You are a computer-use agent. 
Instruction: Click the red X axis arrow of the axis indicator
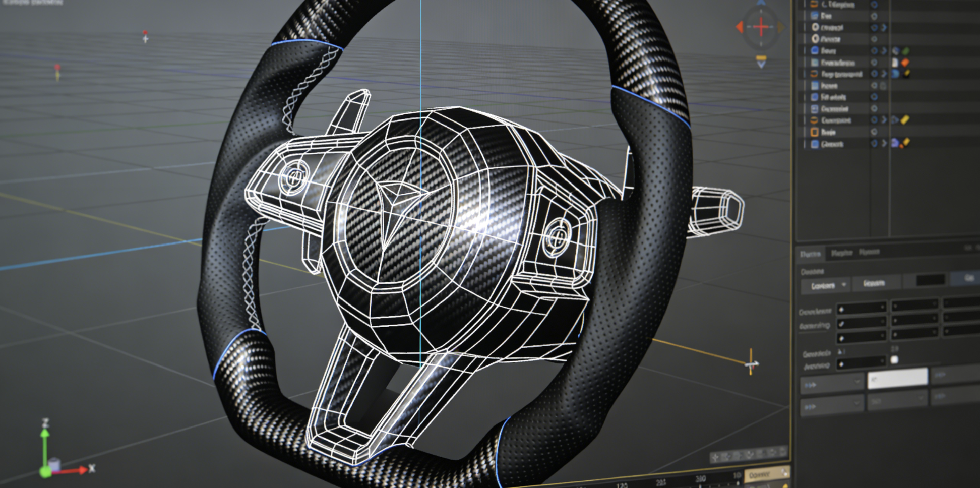click(71, 470)
